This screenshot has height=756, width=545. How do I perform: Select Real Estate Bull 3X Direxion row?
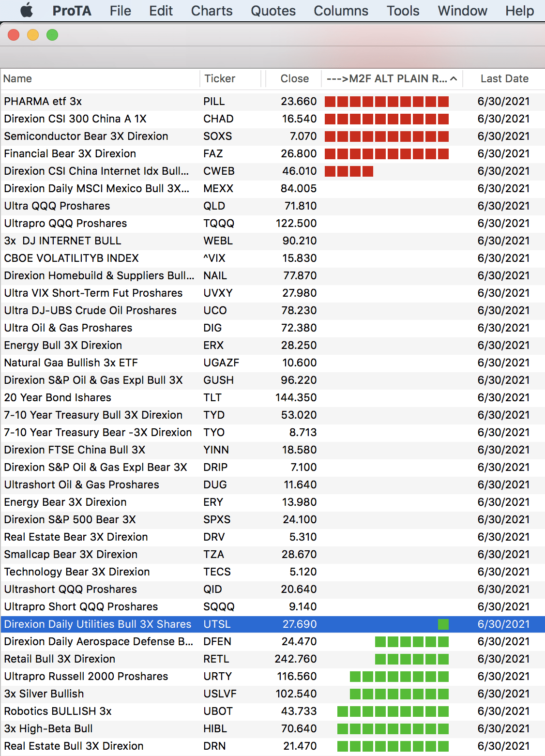point(272,746)
